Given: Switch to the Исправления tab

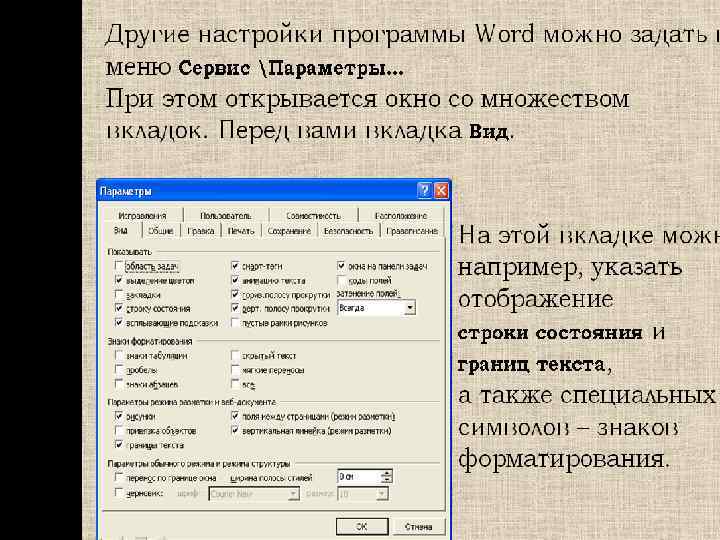Looking at the screenshot, I should click(142, 215).
